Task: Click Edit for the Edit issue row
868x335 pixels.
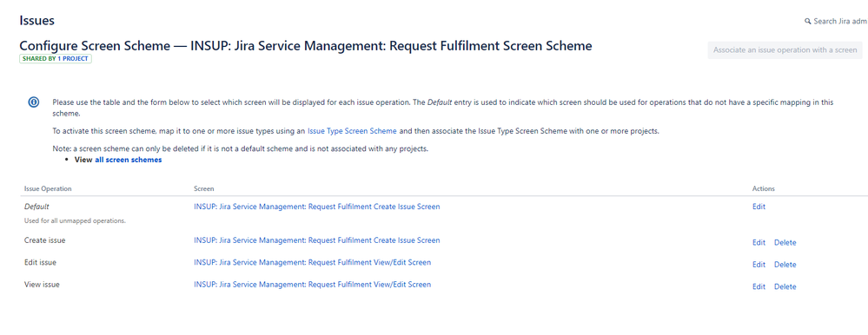Action: (759, 265)
